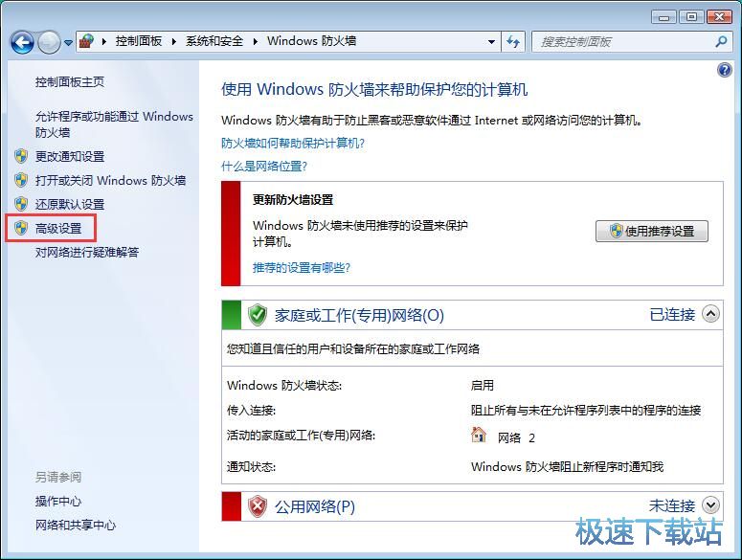
Task: Click the Control Panel icon in address bar
Action: tap(86, 41)
